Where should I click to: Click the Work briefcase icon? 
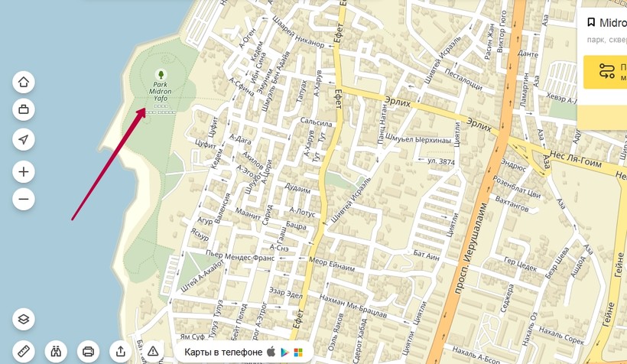click(24, 109)
